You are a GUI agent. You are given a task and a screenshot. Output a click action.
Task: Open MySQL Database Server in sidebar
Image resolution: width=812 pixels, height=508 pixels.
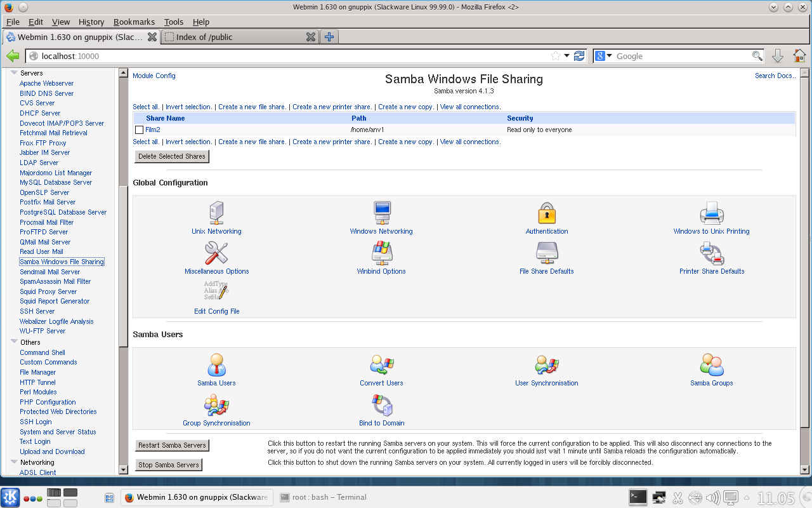click(x=56, y=182)
